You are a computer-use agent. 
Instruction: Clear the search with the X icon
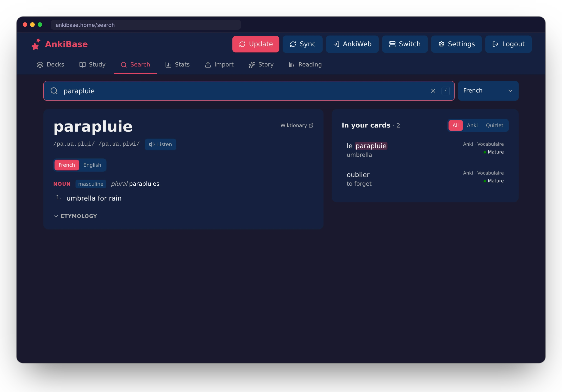tap(433, 91)
